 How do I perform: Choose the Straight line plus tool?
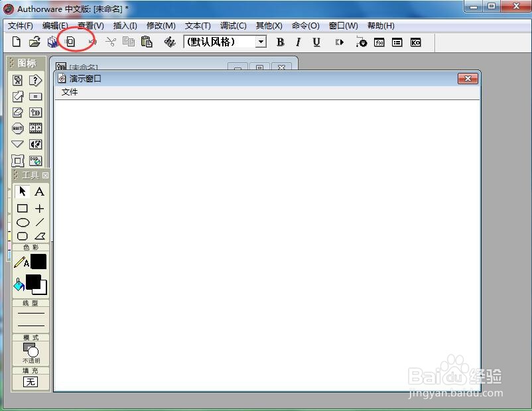(39, 208)
